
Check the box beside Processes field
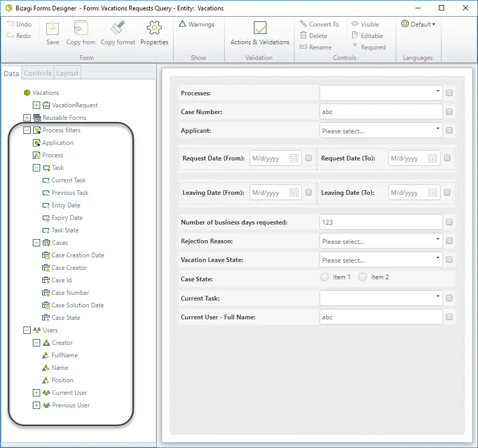[x=449, y=93]
